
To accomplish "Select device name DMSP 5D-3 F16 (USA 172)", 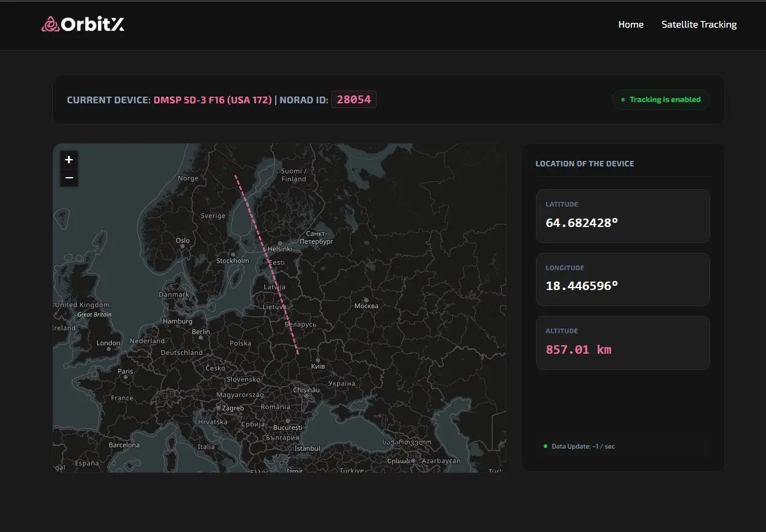I will 213,100.
